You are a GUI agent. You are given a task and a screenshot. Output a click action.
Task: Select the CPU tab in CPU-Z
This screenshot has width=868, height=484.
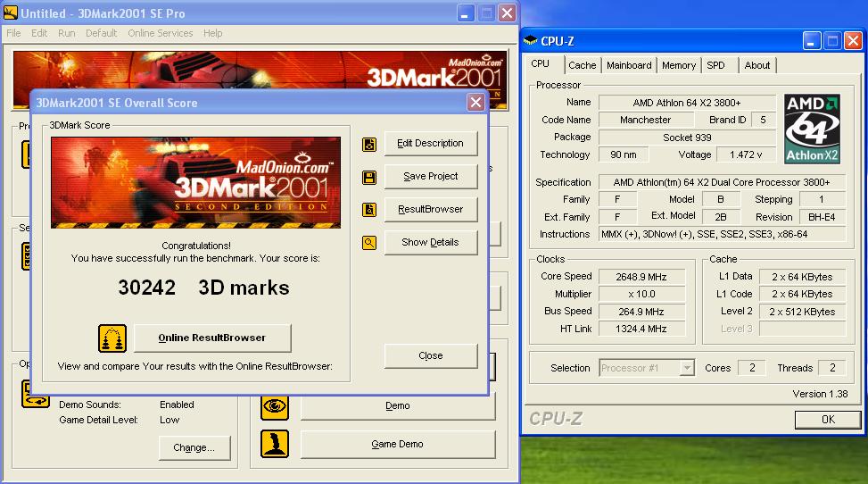point(541,63)
